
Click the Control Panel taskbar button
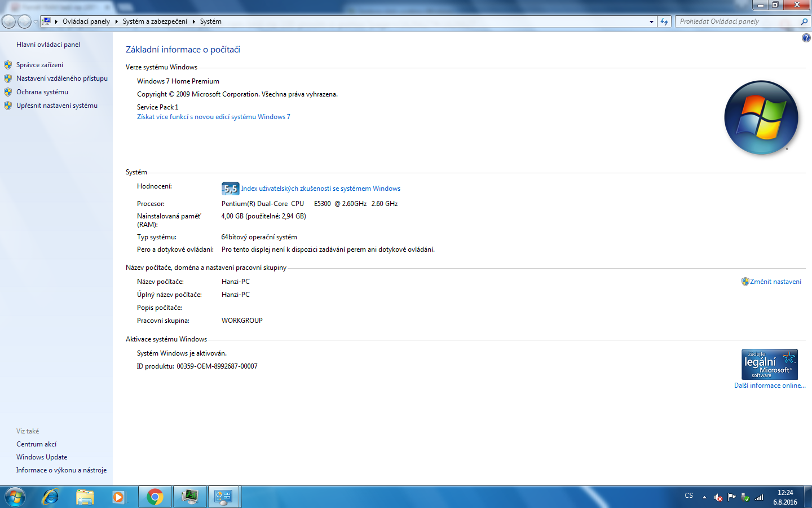(x=224, y=497)
